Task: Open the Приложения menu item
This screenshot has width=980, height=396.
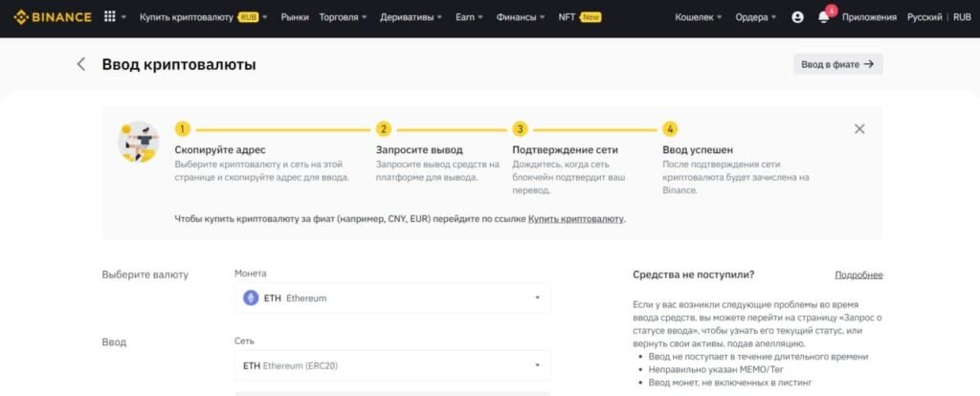Action: click(x=869, y=17)
